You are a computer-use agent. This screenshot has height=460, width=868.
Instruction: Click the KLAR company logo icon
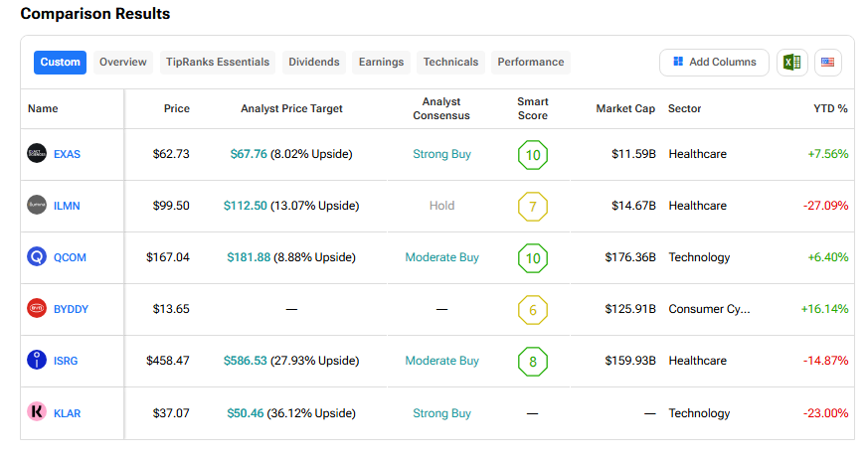coord(37,412)
